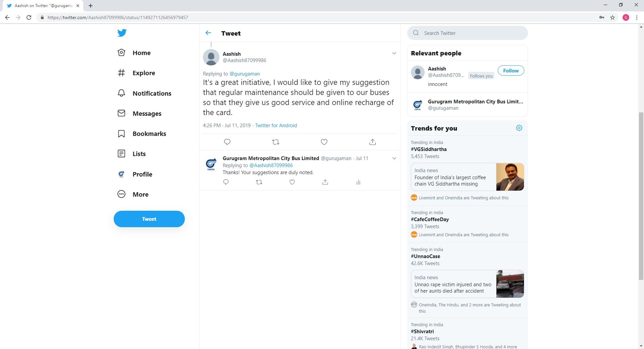The height and width of the screenshot is (349, 644).
Task: Open the Twitter for Android link
Action: (x=276, y=126)
